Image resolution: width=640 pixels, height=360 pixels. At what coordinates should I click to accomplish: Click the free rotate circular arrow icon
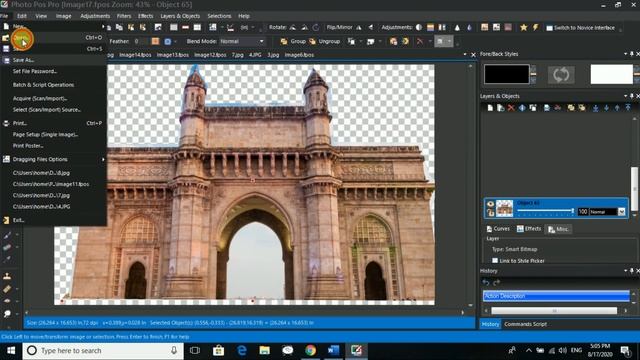[316, 27]
